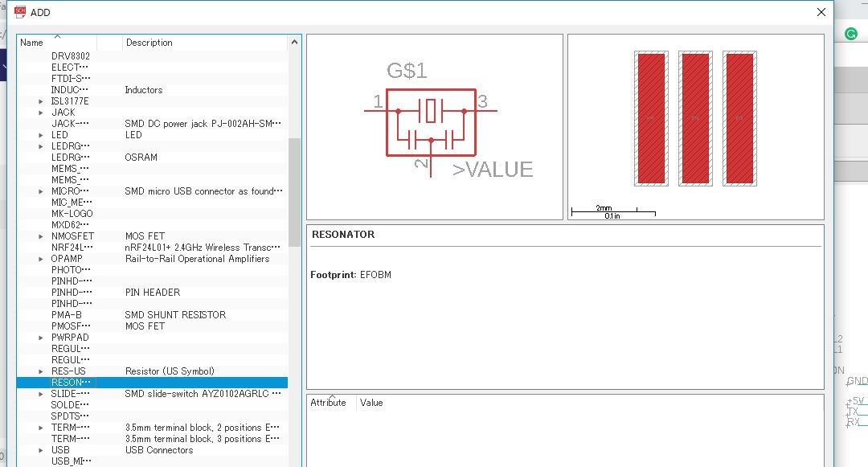Select the USB_MI entry
The width and height of the screenshot is (868, 467).
point(72,461)
